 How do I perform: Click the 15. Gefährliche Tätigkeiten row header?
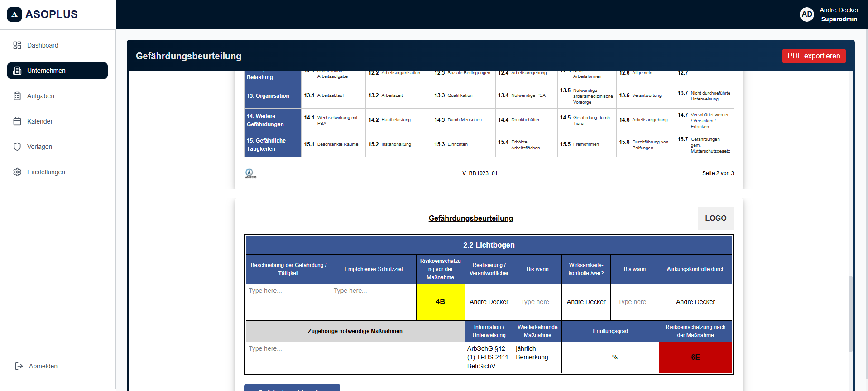click(x=273, y=145)
